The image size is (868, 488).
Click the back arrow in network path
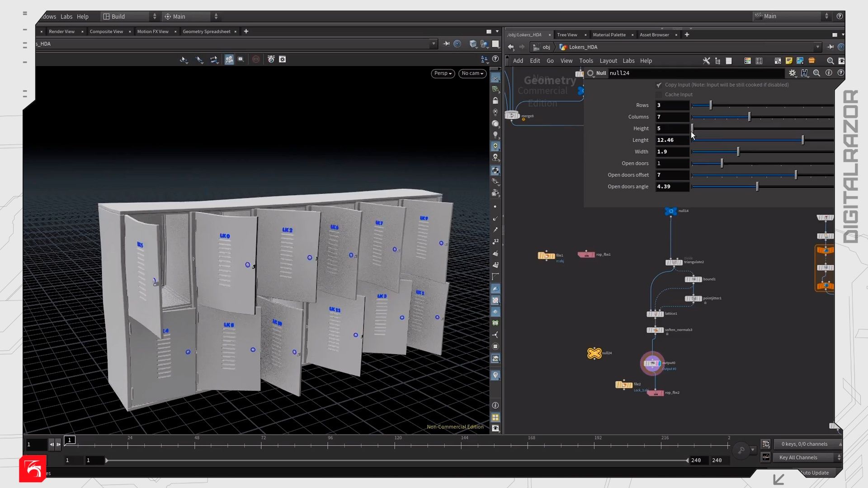pos(511,47)
